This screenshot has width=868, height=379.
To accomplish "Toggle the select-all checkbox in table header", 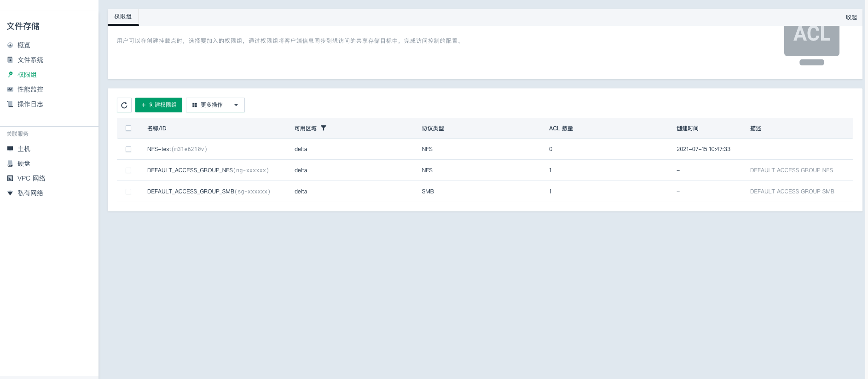I will [128, 128].
